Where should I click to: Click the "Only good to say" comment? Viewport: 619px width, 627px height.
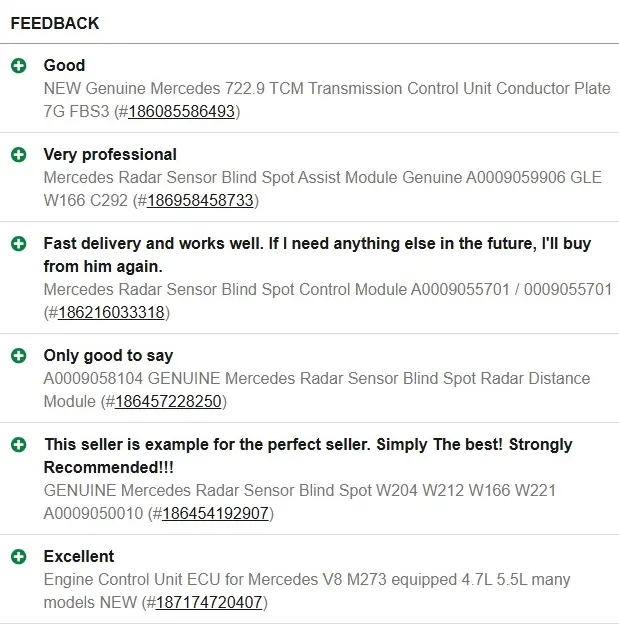pos(108,356)
